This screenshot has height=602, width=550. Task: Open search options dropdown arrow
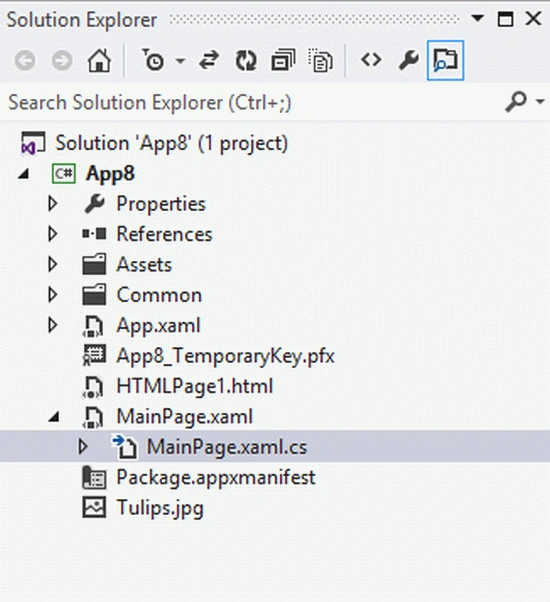pos(540,102)
